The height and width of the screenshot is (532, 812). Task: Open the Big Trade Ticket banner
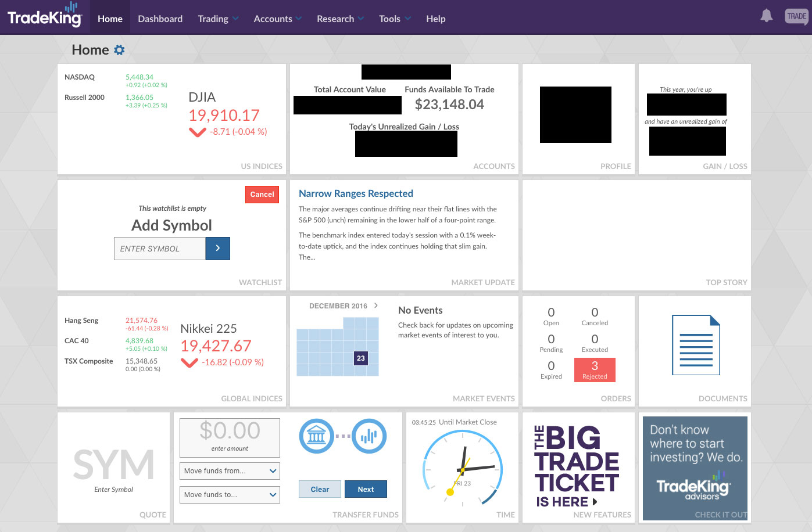click(x=577, y=466)
